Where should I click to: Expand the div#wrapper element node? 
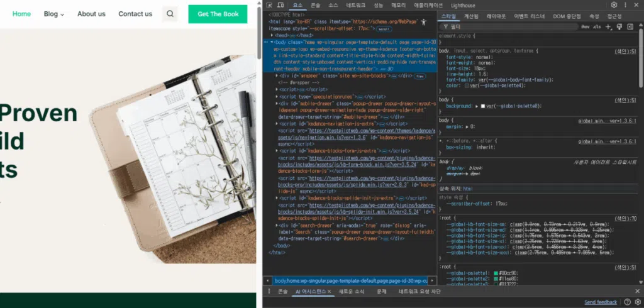277,75
